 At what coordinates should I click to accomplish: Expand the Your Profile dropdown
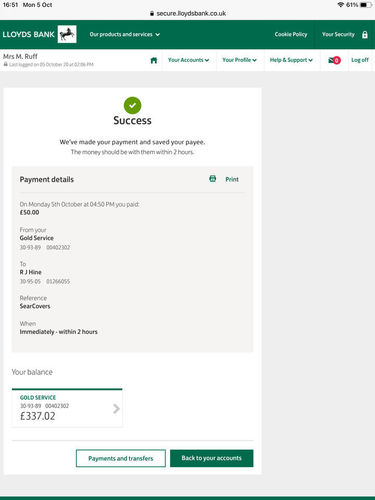coord(239,60)
